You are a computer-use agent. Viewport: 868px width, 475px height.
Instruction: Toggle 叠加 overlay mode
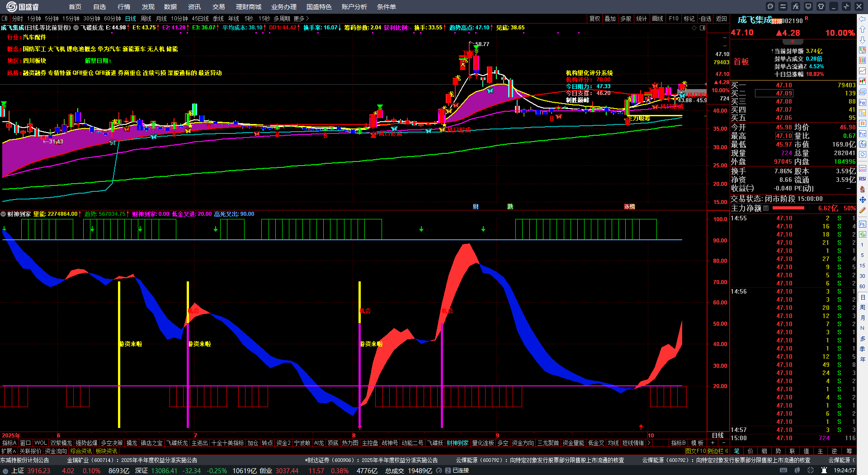[x=610, y=19]
